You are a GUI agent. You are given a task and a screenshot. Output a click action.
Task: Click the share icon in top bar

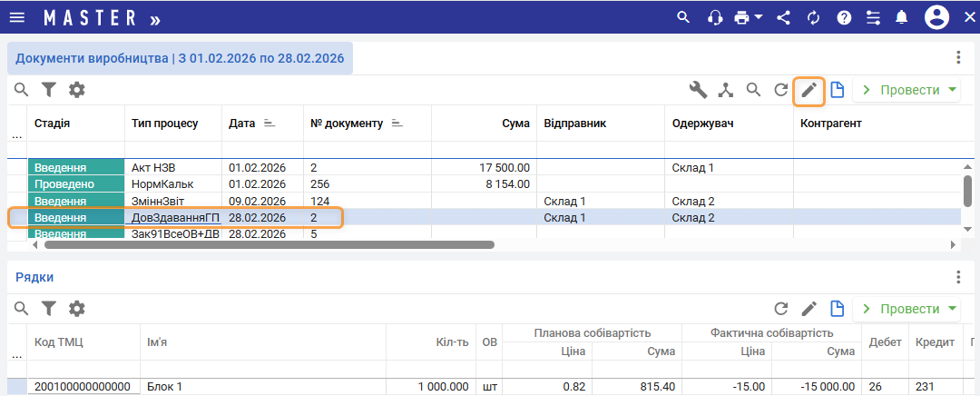(x=784, y=17)
